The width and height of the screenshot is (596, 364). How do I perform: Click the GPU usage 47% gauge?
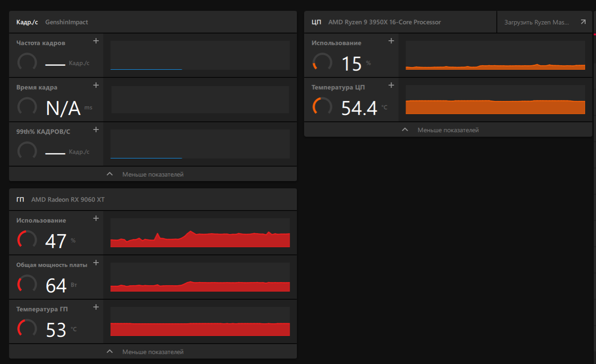pos(27,239)
